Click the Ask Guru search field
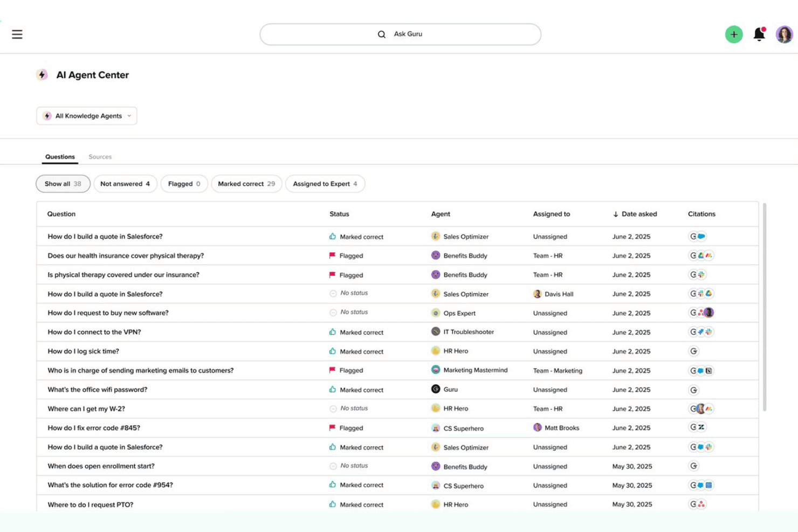 pyautogui.click(x=401, y=34)
